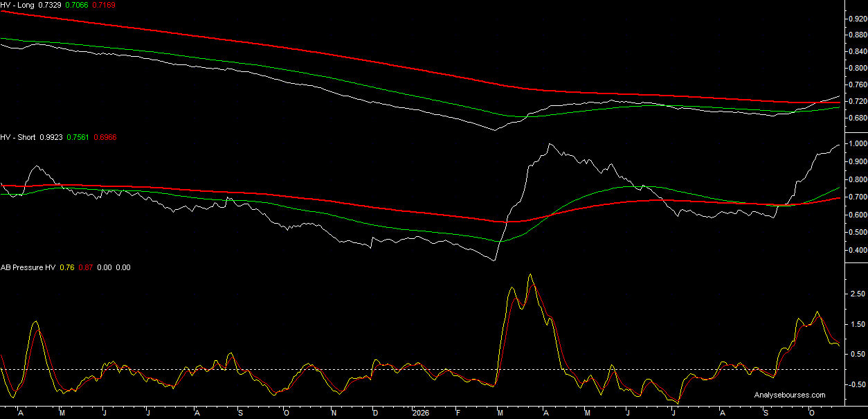Click the -0.50 scale label in AB Pressure
This screenshot has height=419, width=868.
tap(858, 384)
